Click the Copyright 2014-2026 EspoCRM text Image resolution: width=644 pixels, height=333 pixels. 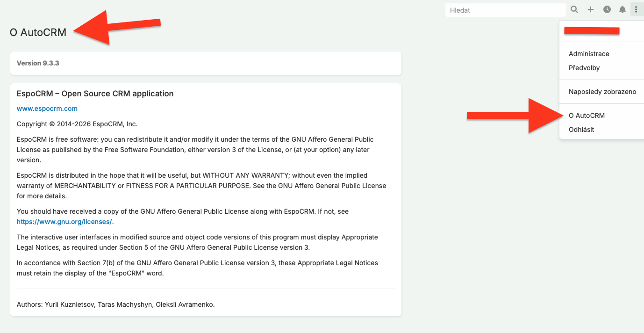[77, 124]
